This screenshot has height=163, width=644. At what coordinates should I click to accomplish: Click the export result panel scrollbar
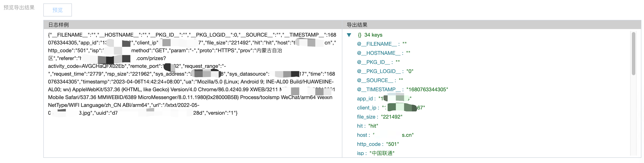633,54
